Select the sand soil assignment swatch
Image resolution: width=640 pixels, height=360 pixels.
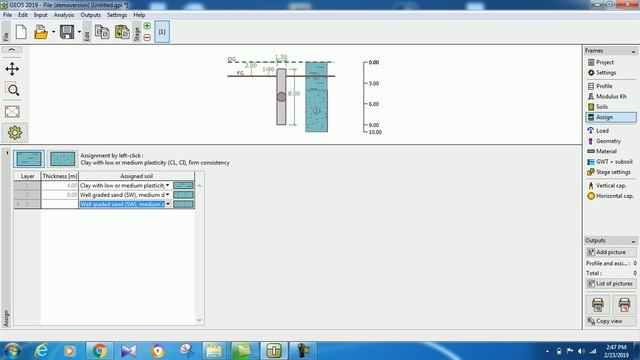coord(62,159)
